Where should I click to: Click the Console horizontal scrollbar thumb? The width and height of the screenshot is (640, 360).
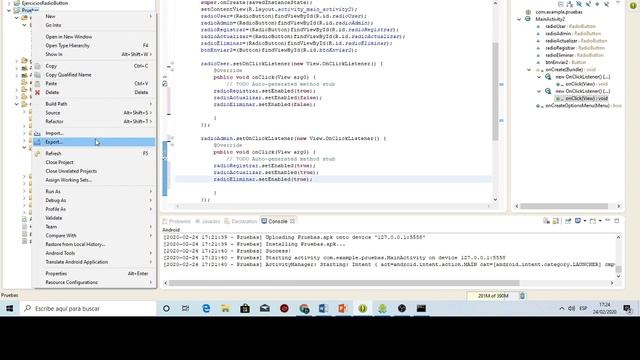coord(344,283)
